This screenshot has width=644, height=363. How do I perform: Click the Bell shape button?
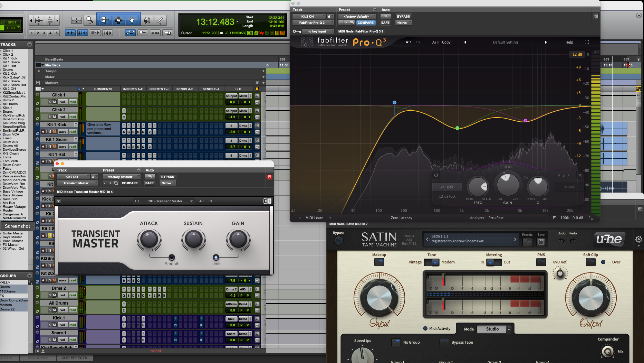(447, 187)
